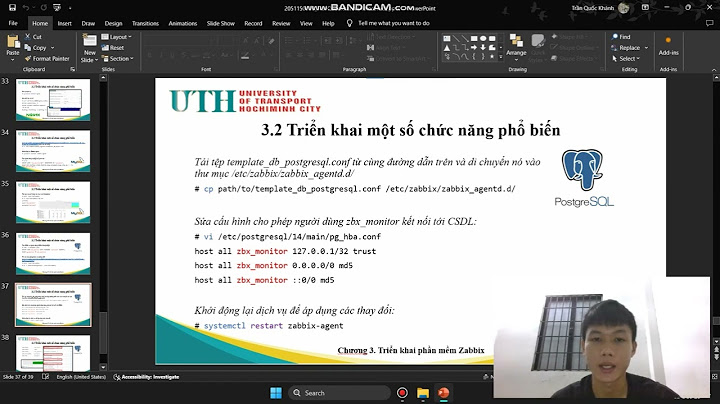This screenshot has height=404, width=720.
Task: Open the Animations tab
Action: tap(183, 23)
